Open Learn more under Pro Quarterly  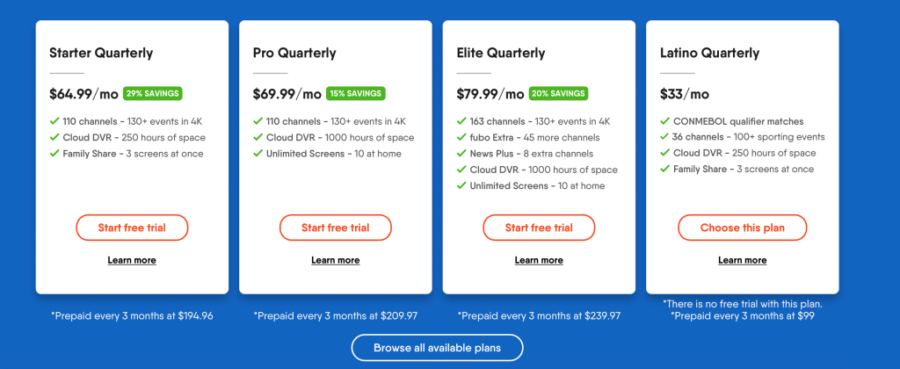335,261
